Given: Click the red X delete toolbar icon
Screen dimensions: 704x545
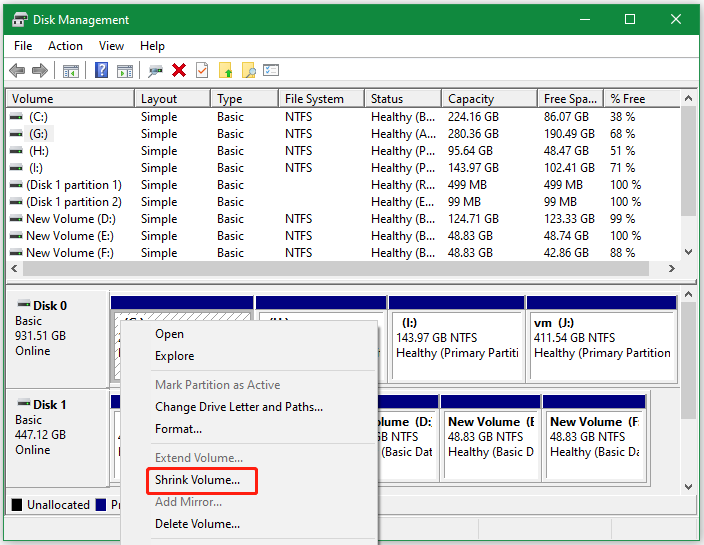Looking at the screenshot, I should tap(179, 70).
